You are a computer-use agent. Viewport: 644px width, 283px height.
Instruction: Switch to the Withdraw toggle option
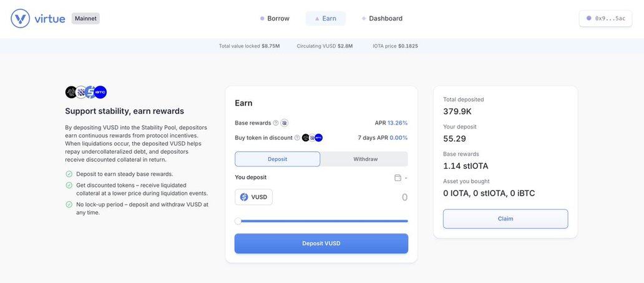coord(365,159)
